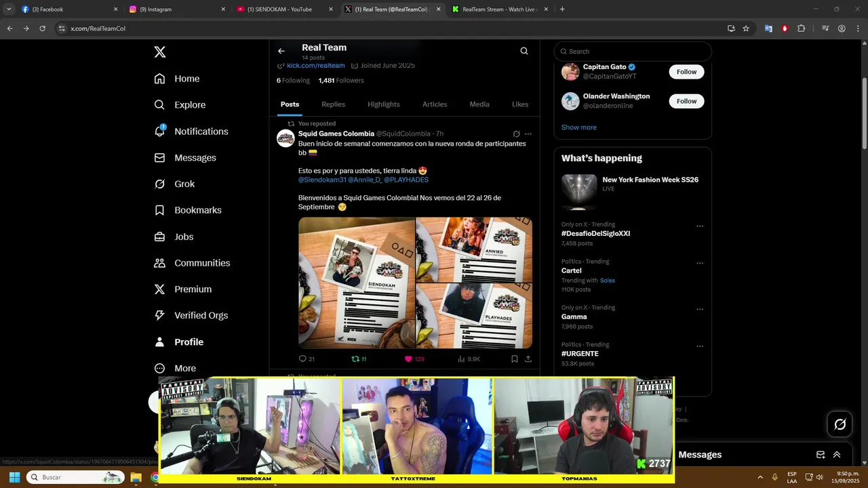Switch to the Facebook browser tab
The image size is (868, 488).
[69, 9]
